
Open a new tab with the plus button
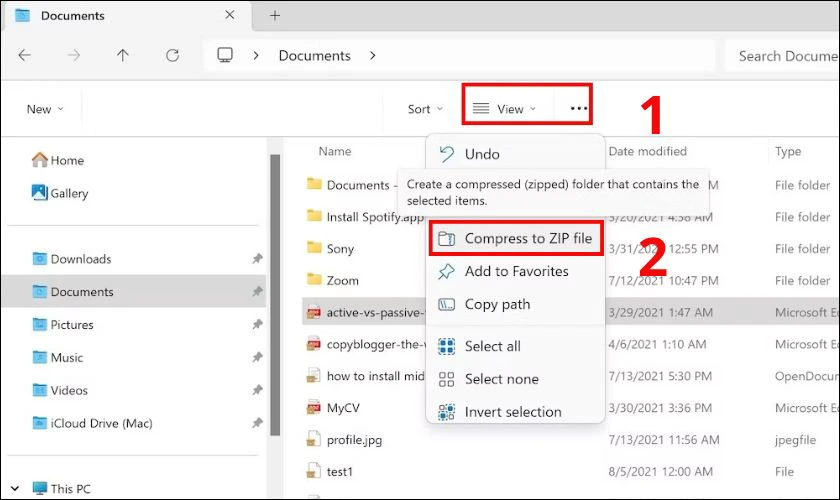tap(275, 16)
